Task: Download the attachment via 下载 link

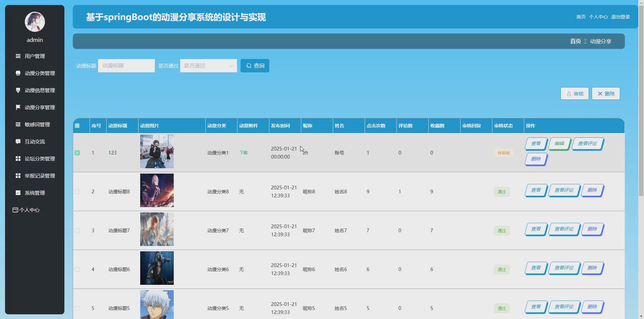Action: click(244, 153)
